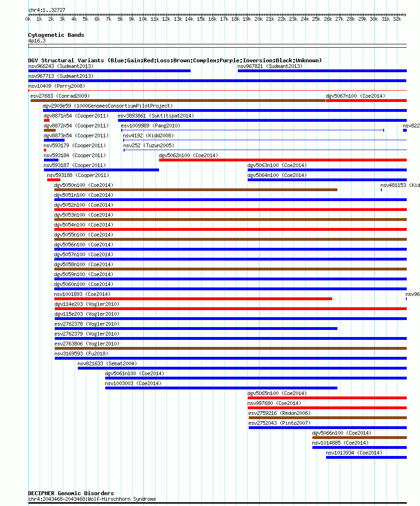The height and width of the screenshot is (506, 420).
Task: Select nsv967821 (Sudmant2013) variant label
Action: coord(270,66)
